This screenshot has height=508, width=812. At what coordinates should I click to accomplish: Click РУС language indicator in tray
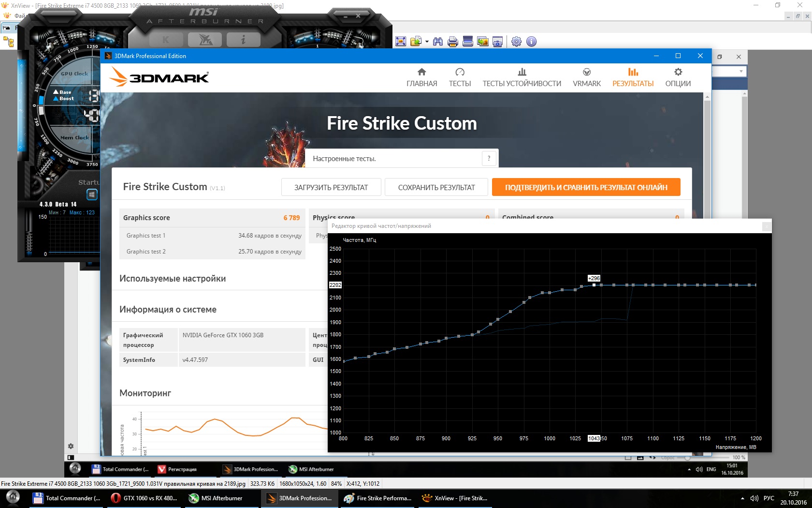[768, 498]
